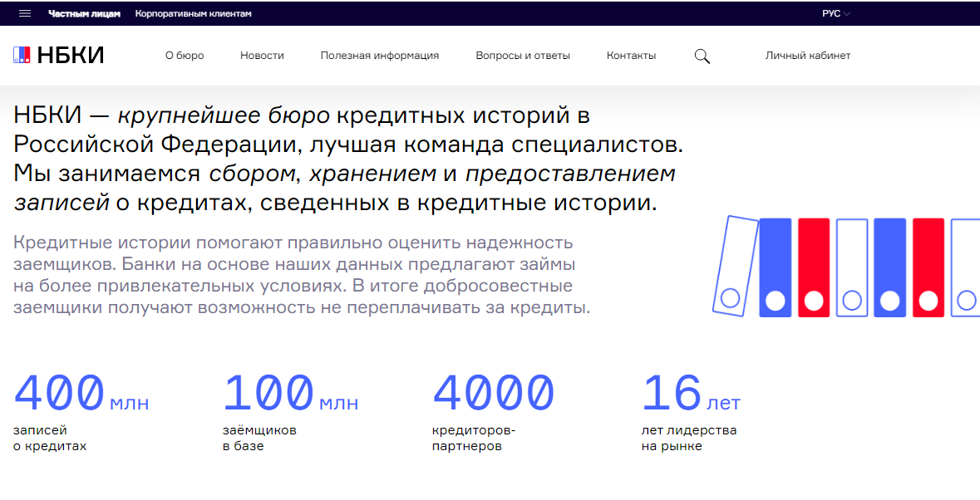
Task: Click 'лет лидерства на рынке' caption
Action: [689, 439]
